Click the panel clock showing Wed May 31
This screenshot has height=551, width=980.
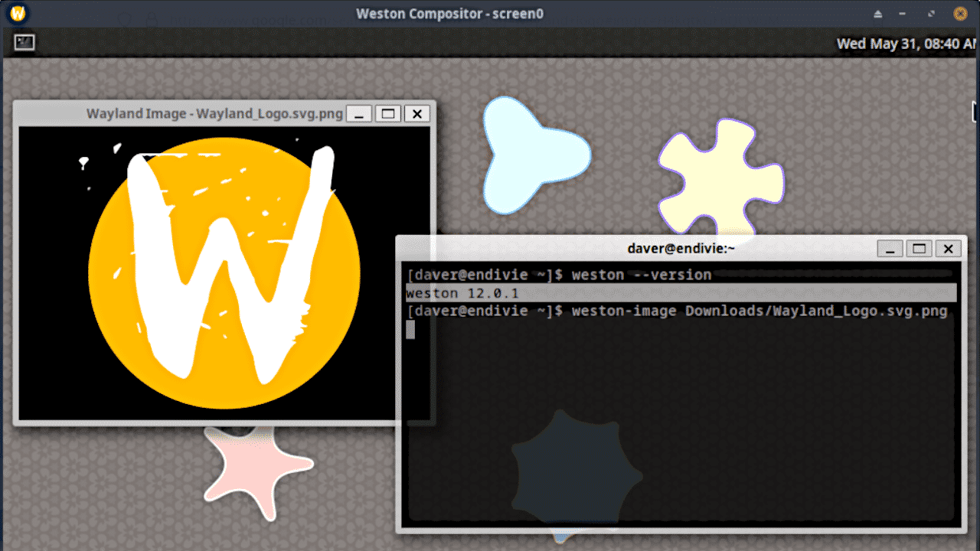tap(906, 44)
